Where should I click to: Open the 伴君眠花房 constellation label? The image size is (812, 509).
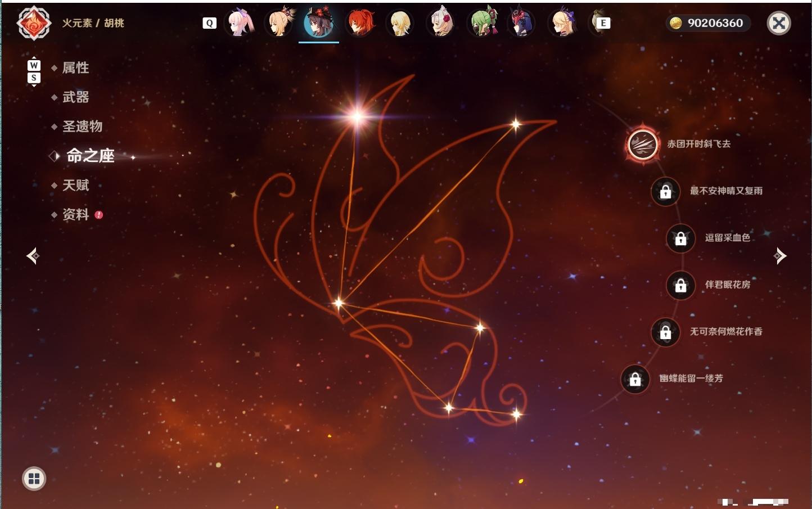coord(728,285)
